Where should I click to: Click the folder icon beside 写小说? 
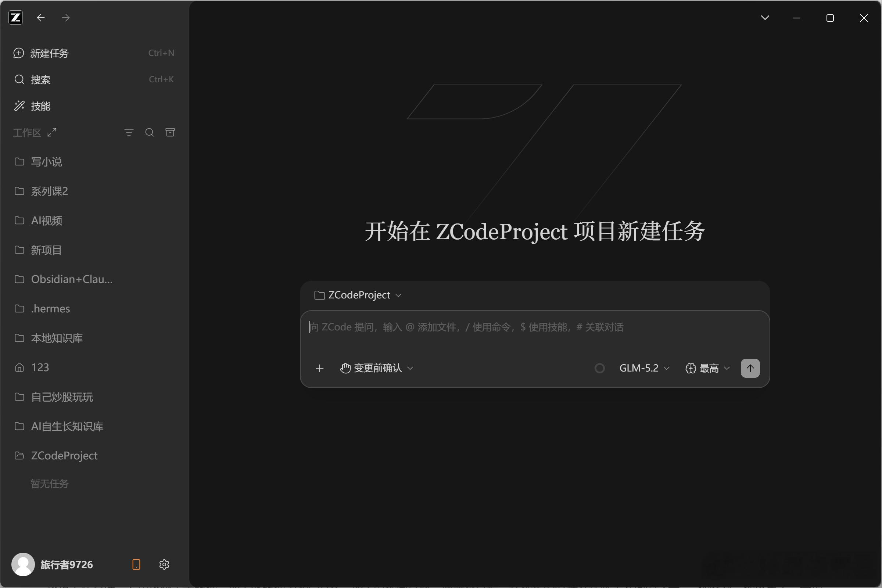pos(19,162)
